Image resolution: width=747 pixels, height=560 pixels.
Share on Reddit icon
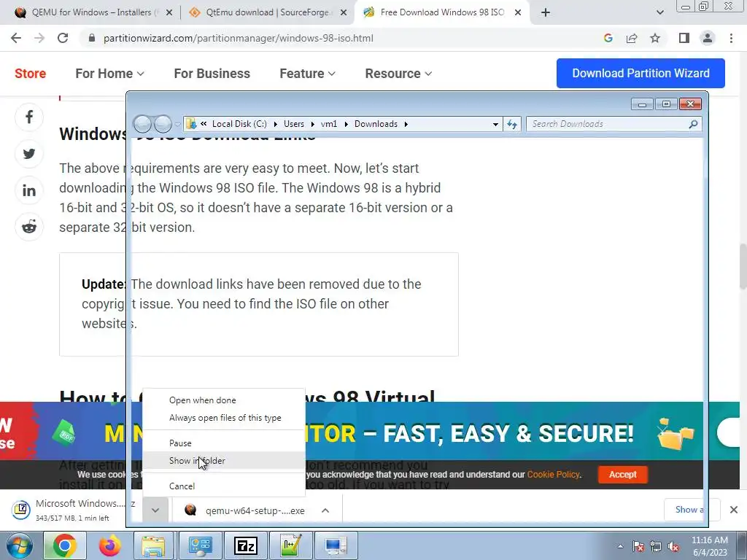(x=29, y=227)
